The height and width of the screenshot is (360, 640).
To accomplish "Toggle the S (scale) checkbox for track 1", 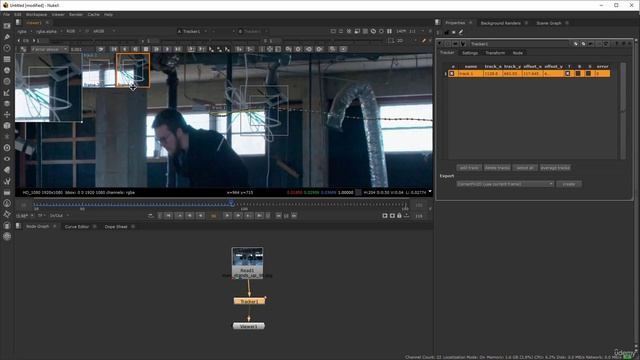I will [x=588, y=73].
